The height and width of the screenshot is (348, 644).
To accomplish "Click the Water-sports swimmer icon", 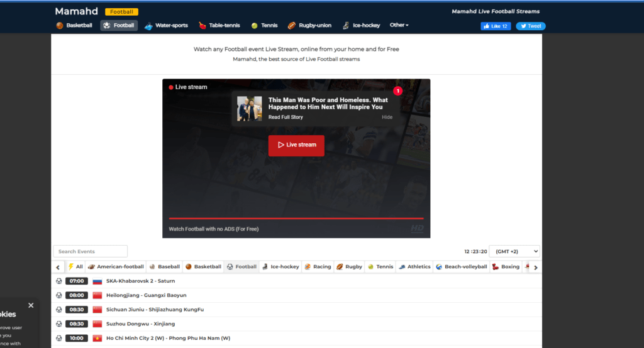I will click(148, 26).
